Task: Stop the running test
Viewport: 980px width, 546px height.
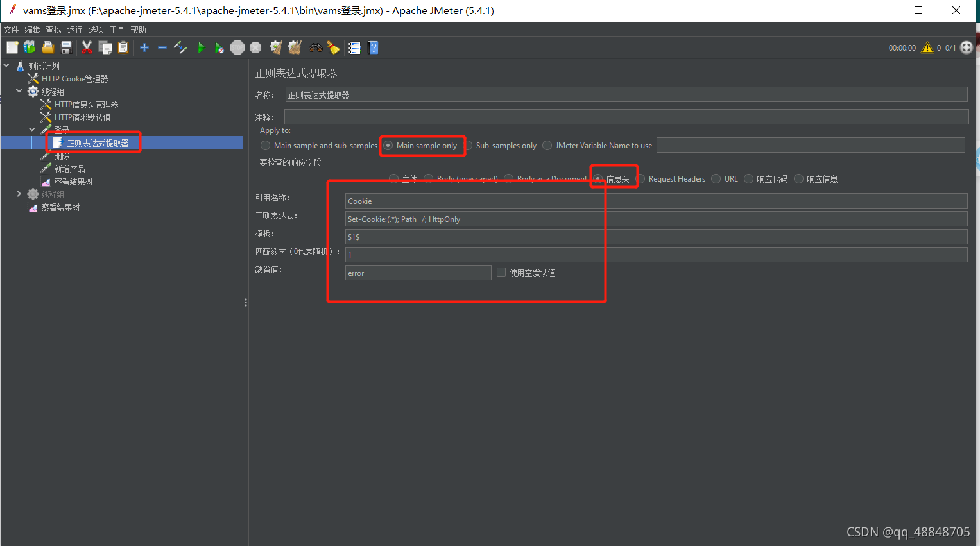Action: click(x=237, y=47)
